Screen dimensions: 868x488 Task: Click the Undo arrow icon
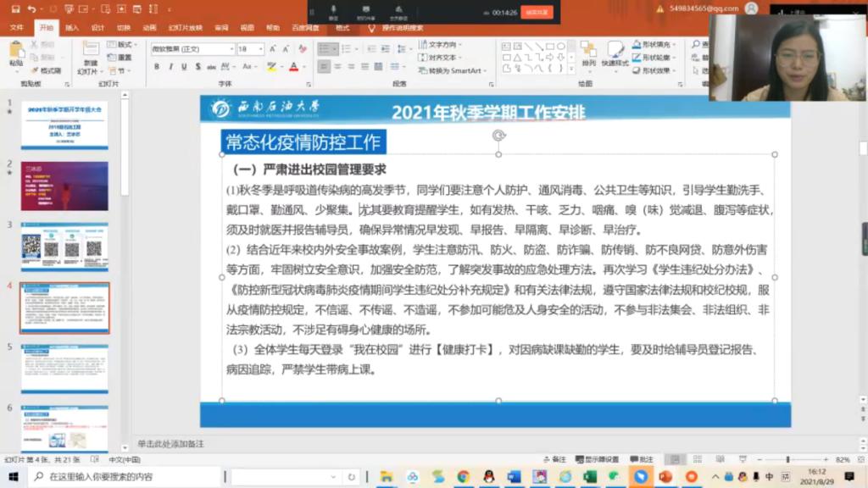pyautogui.click(x=31, y=9)
